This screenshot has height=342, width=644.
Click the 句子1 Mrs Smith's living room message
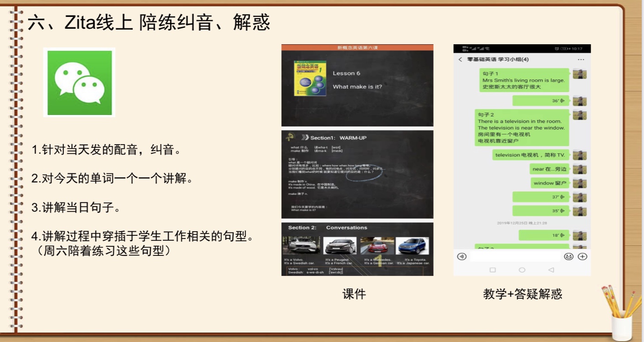coord(524,80)
